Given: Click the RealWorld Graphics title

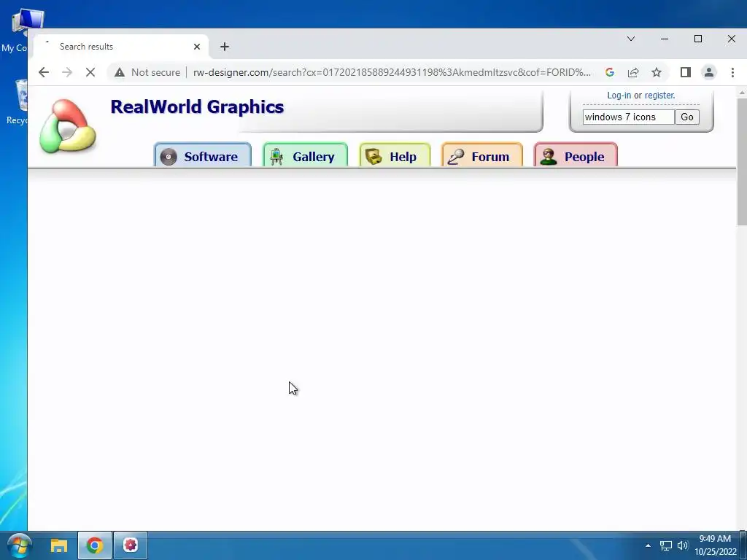Looking at the screenshot, I should click(x=197, y=106).
